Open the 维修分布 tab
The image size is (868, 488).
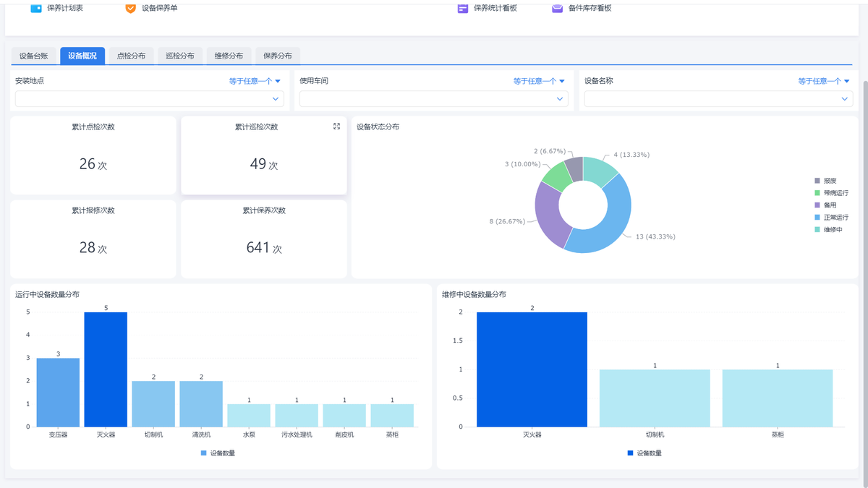point(229,56)
